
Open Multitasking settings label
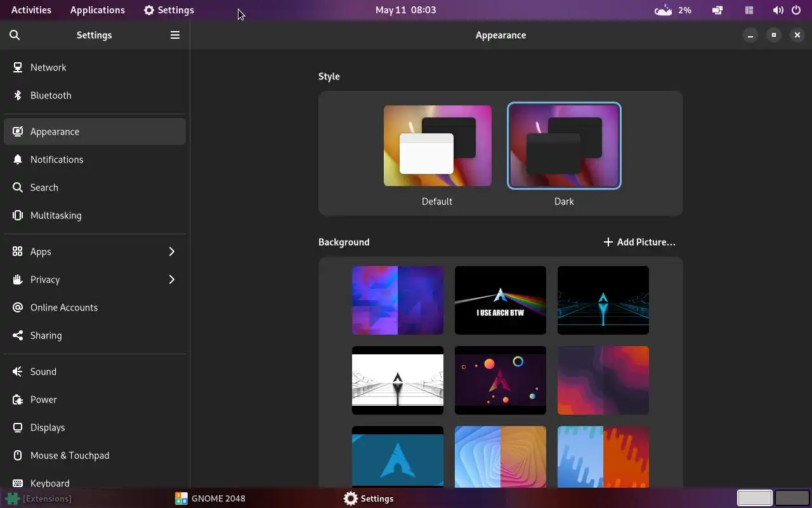coord(56,215)
